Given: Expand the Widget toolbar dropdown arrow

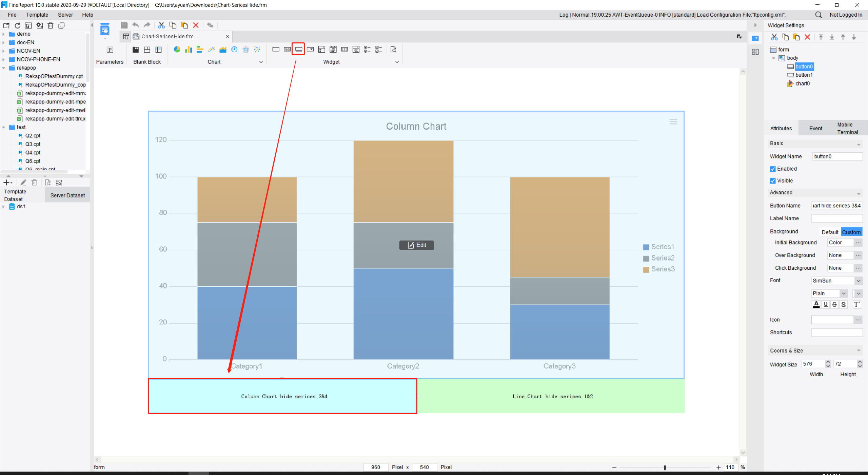Looking at the screenshot, I should [397, 62].
